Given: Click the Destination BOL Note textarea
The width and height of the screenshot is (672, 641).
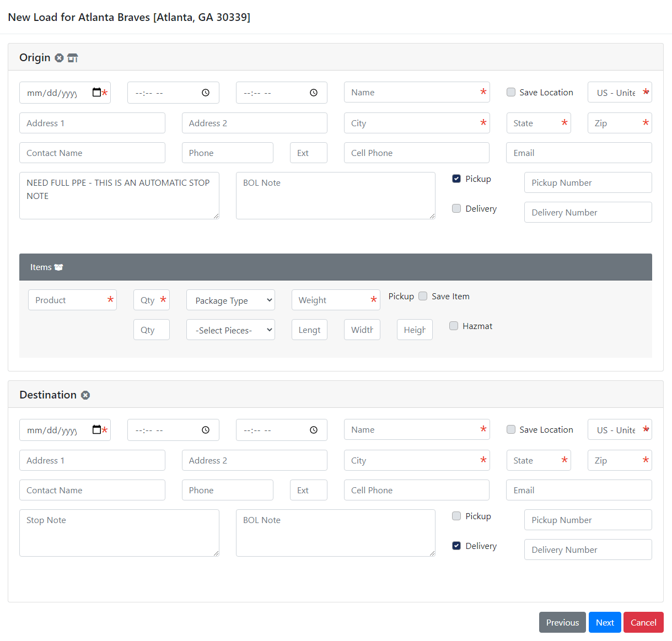Looking at the screenshot, I should tap(336, 533).
